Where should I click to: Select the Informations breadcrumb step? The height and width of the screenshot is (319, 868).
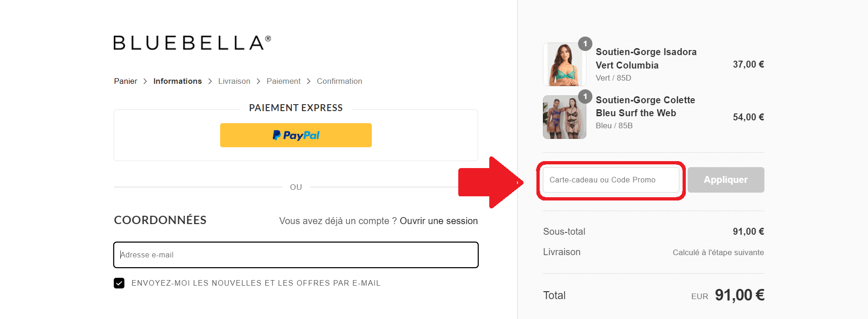tap(177, 81)
